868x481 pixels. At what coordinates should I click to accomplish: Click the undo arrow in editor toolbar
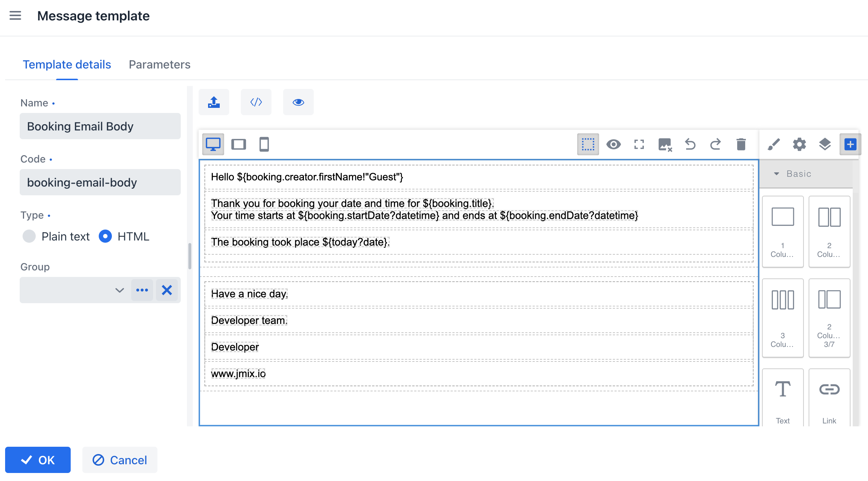[690, 144]
